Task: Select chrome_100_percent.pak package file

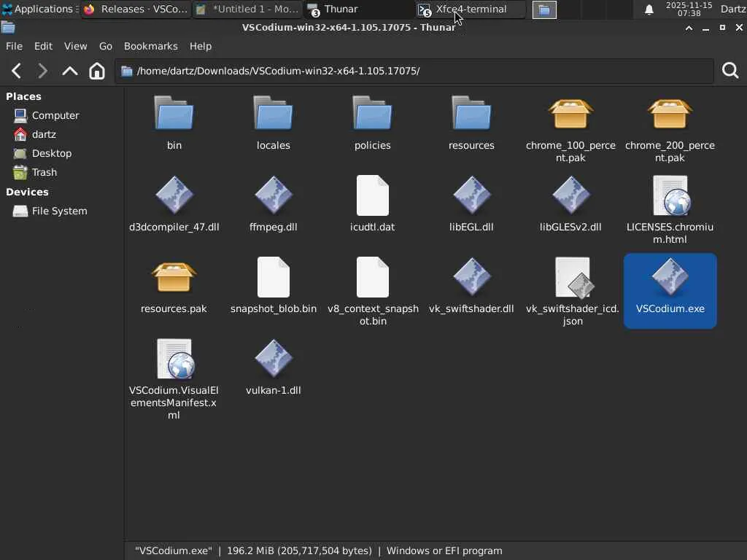Action: [570, 130]
